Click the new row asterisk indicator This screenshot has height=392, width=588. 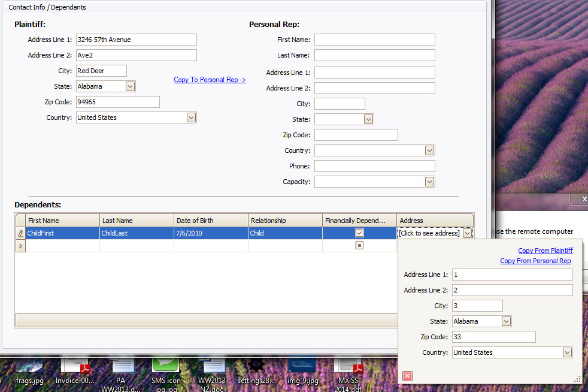click(x=20, y=246)
